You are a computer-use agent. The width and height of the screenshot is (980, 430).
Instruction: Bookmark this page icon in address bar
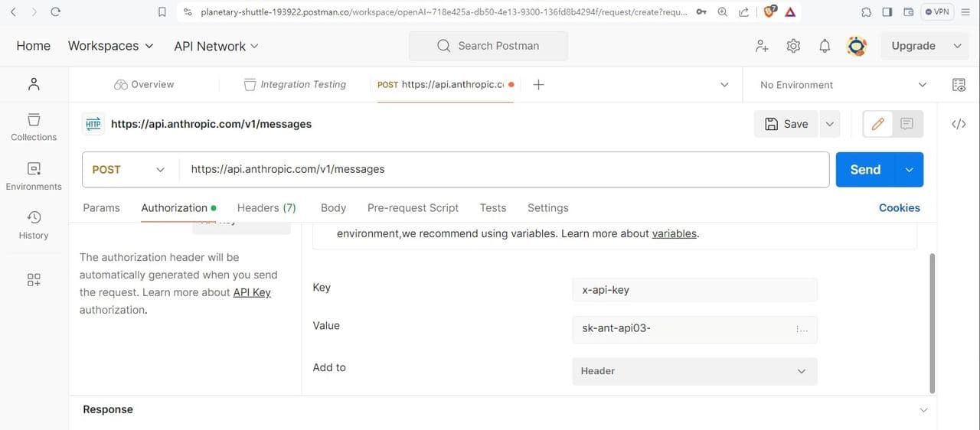click(162, 11)
